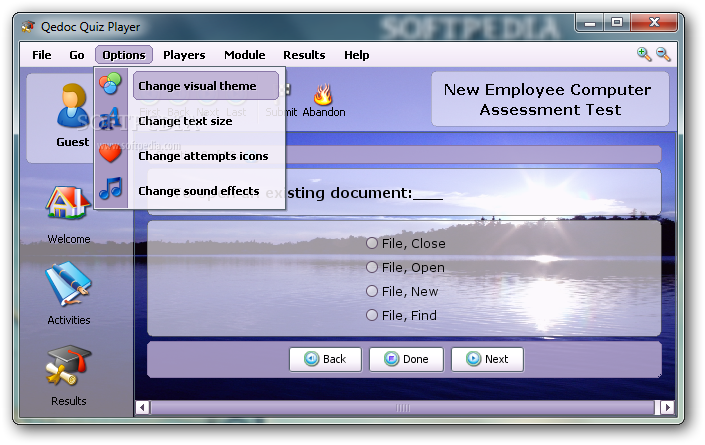This screenshot has height=445, width=705.
Task: Close the Qedoc Quiz Player window
Action: click(x=654, y=22)
